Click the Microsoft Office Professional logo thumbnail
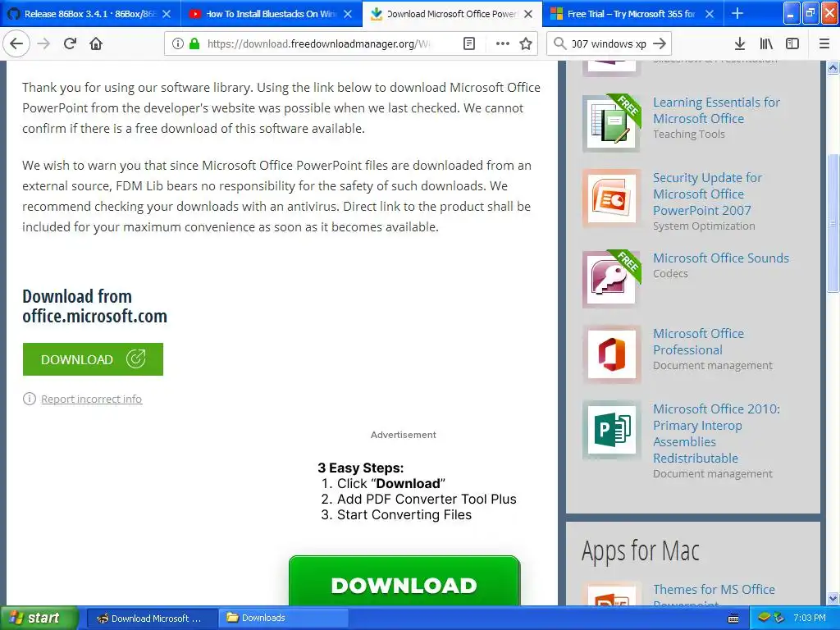This screenshot has height=630, width=840. click(611, 354)
